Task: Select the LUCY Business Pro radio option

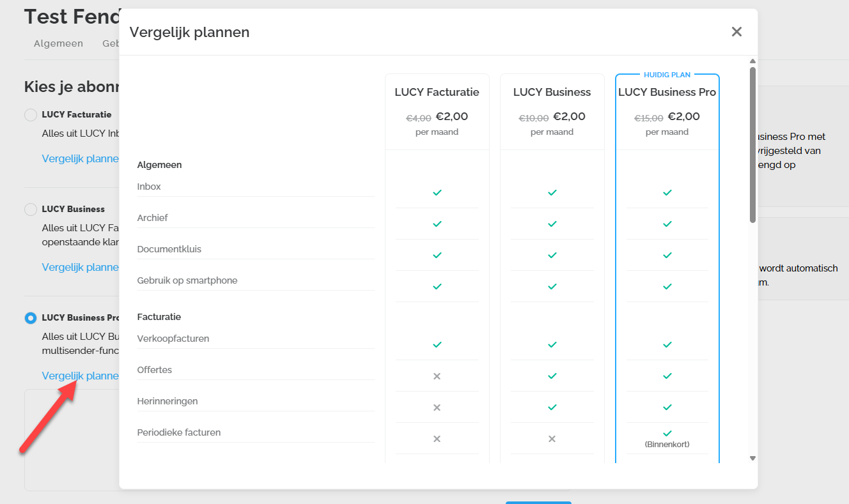Action: click(x=30, y=318)
